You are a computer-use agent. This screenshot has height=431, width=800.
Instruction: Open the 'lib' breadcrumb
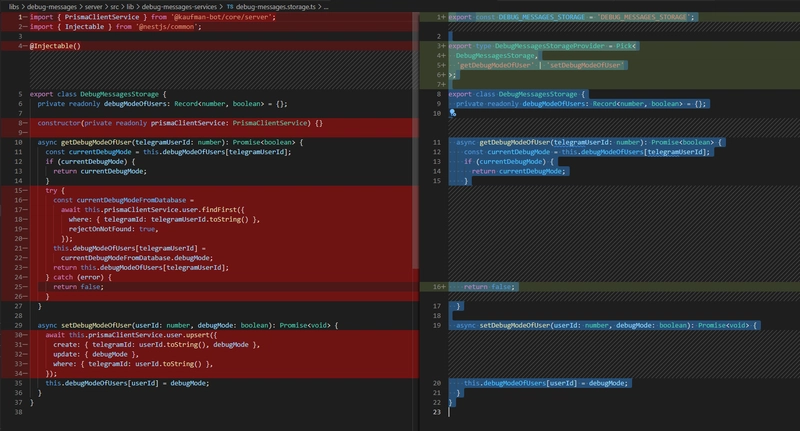click(x=130, y=7)
